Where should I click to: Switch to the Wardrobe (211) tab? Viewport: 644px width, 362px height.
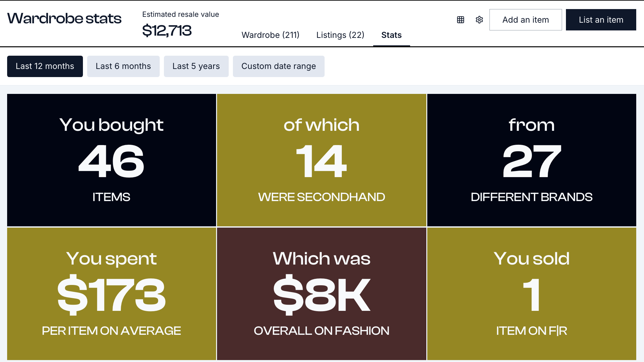pos(270,35)
